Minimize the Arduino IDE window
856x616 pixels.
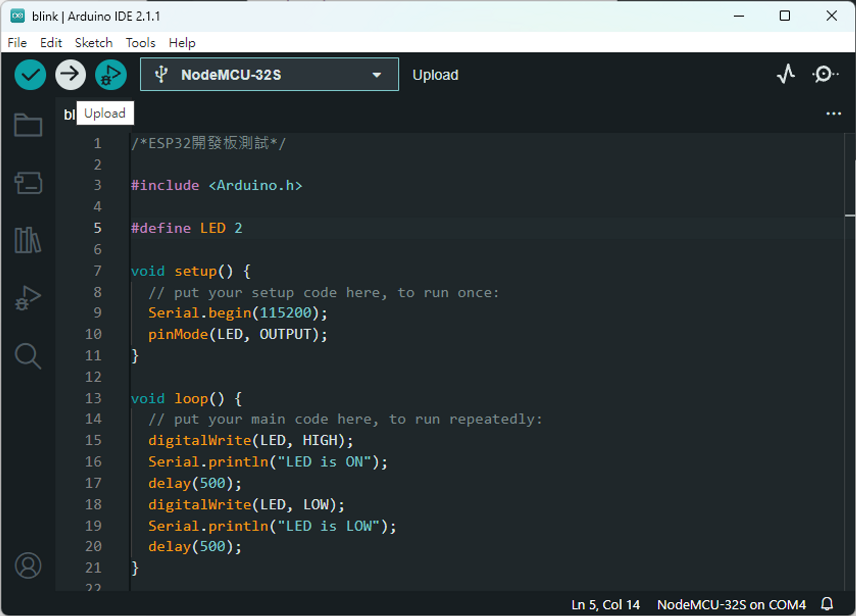point(739,16)
